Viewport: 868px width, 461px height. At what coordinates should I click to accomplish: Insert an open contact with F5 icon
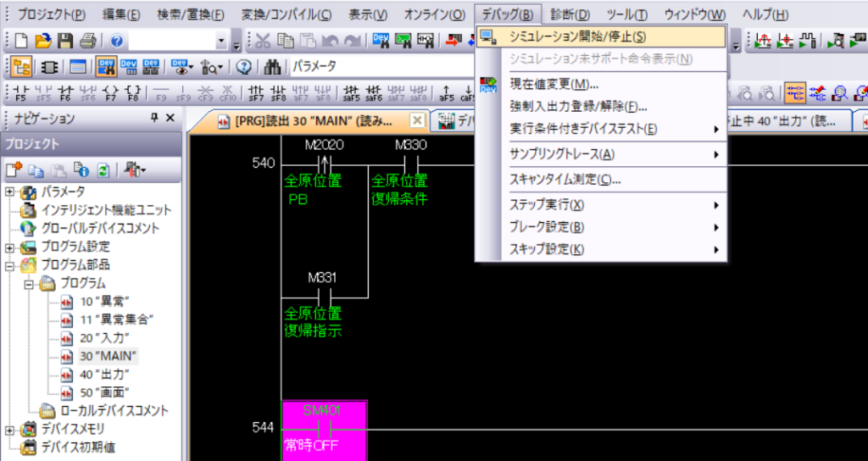(x=21, y=92)
